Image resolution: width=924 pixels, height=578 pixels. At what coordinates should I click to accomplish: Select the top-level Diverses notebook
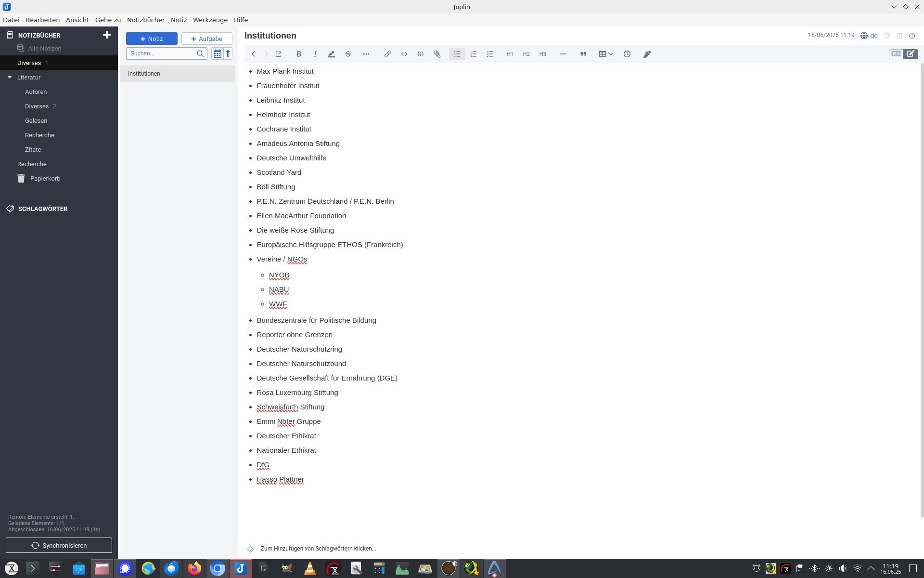click(x=59, y=63)
